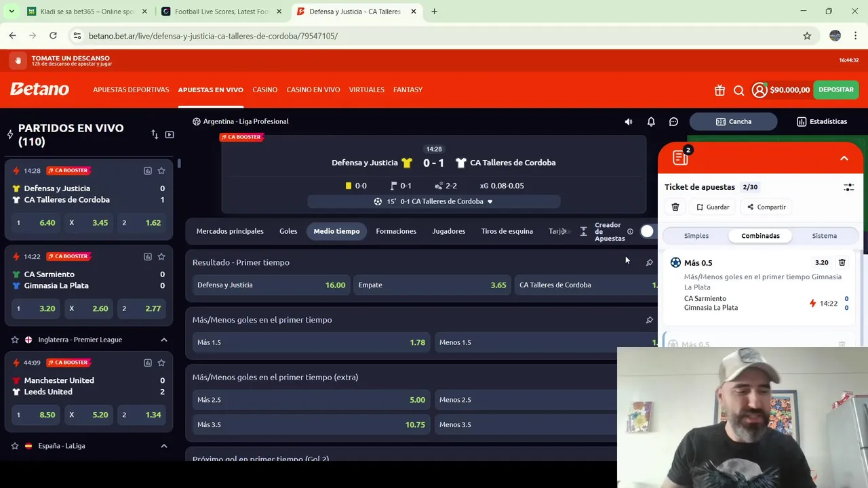
Task: Pick the draw odds 2.60 for Sarmiento match
Action: click(x=88, y=309)
